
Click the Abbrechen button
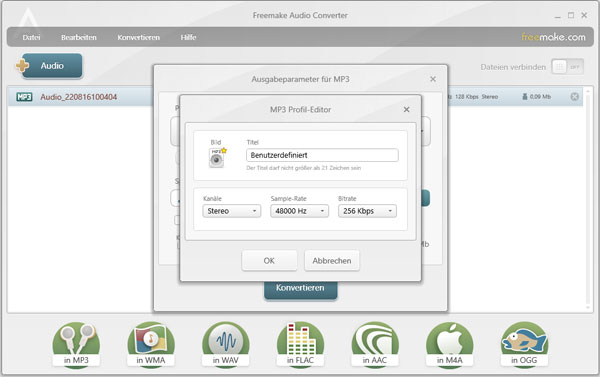(x=332, y=261)
